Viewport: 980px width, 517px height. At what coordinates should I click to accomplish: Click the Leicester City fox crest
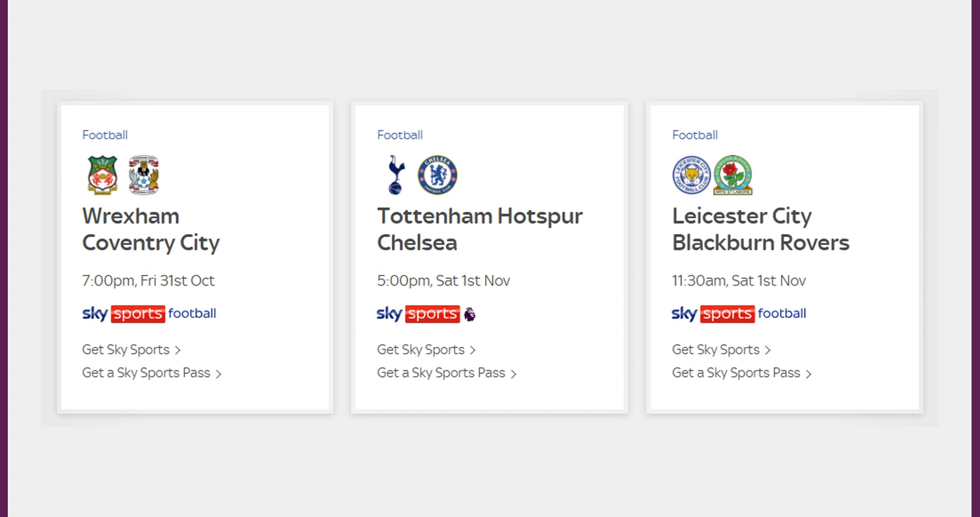(692, 174)
